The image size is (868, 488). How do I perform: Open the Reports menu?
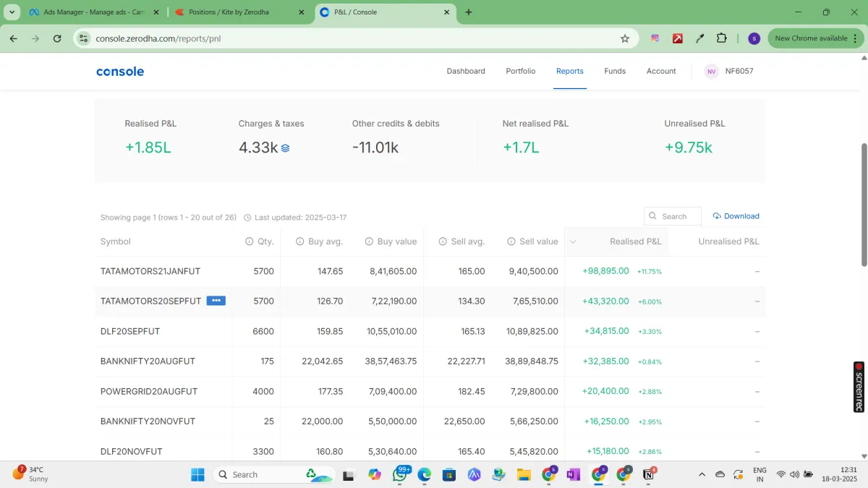tap(570, 72)
